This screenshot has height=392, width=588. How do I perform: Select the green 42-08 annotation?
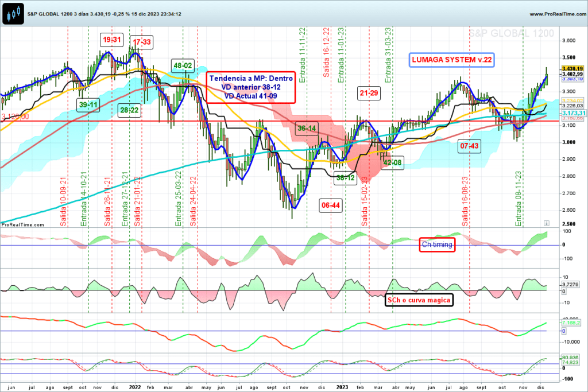tap(393, 162)
